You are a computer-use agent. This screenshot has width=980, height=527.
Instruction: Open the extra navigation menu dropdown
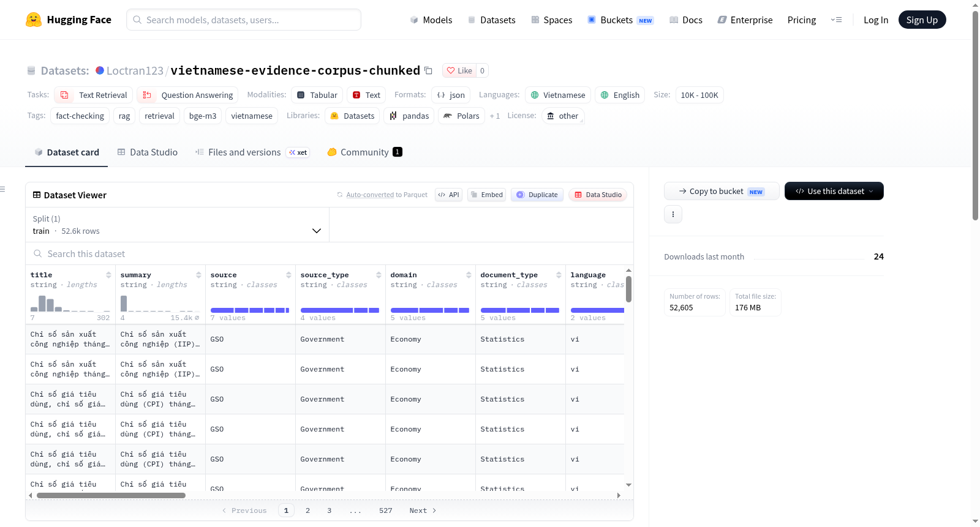click(x=836, y=20)
